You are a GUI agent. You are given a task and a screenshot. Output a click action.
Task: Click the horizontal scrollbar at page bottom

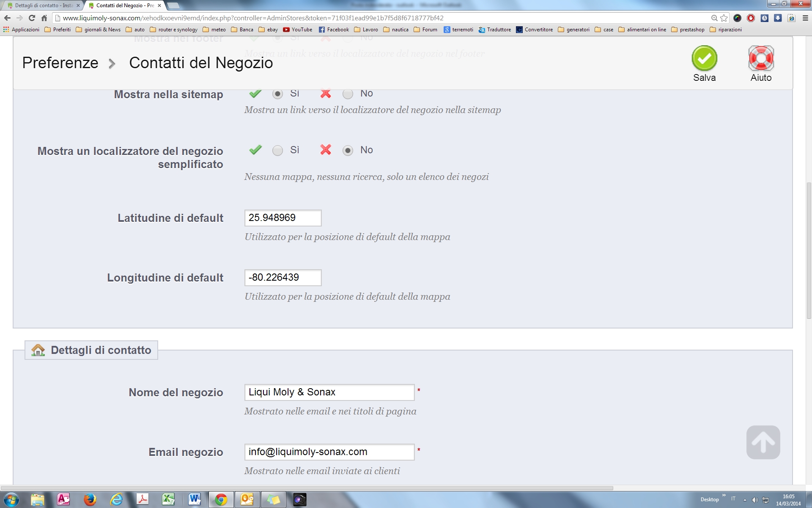307,488
